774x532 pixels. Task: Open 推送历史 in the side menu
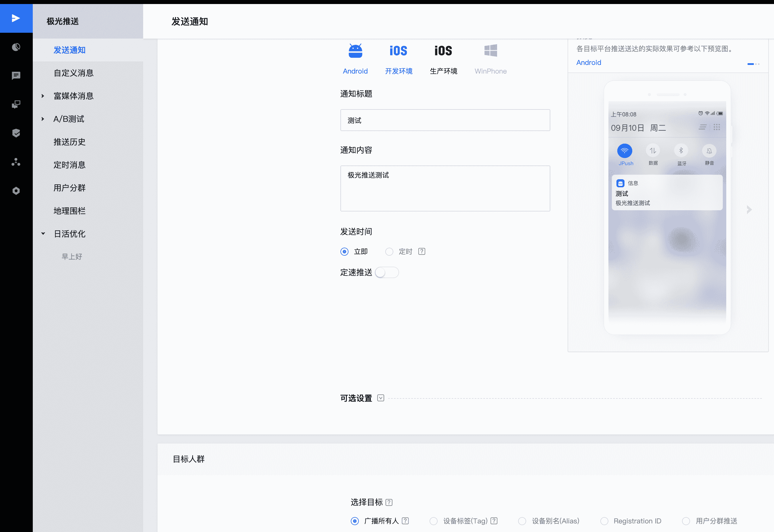tap(69, 142)
